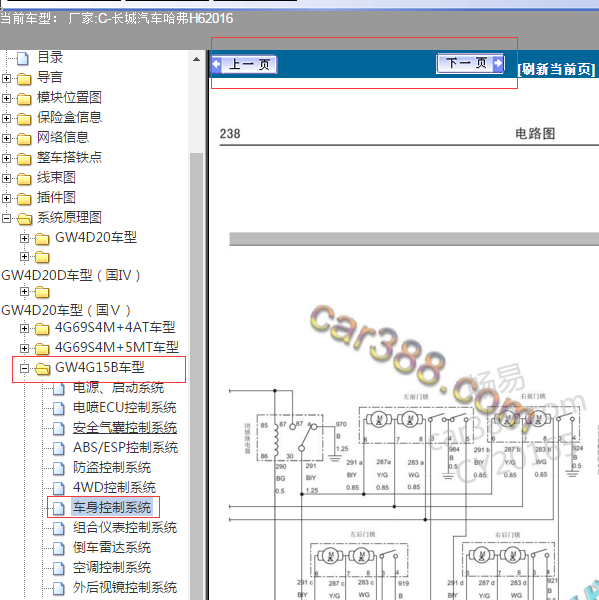Viewport: 599px width, 600px height.
Task: Select 车身控制系统 tree item
Action: pyautogui.click(x=112, y=507)
